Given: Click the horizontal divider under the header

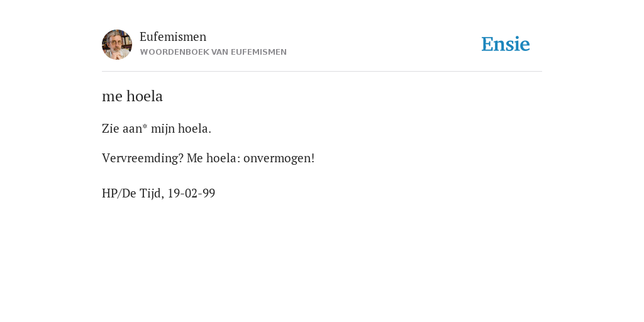Looking at the screenshot, I should [x=322, y=72].
